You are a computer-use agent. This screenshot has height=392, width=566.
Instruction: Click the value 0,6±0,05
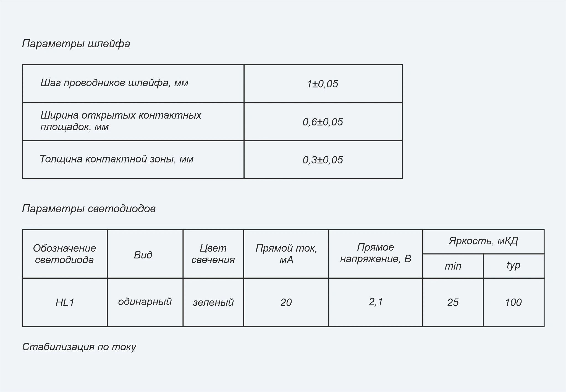pyautogui.click(x=323, y=122)
